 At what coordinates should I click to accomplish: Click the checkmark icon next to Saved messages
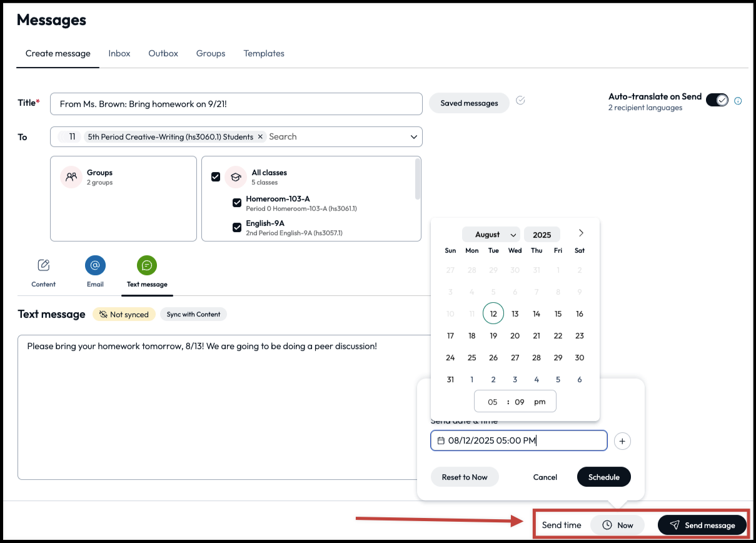click(520, 101)
